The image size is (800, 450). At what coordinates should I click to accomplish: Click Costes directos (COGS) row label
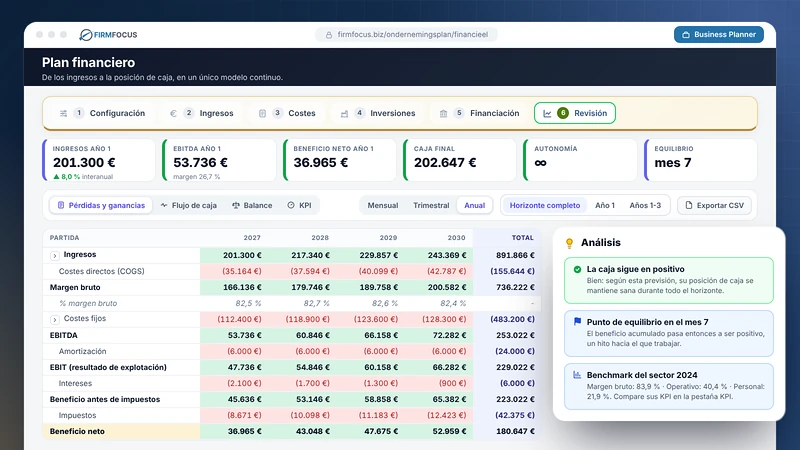point(102,271)
